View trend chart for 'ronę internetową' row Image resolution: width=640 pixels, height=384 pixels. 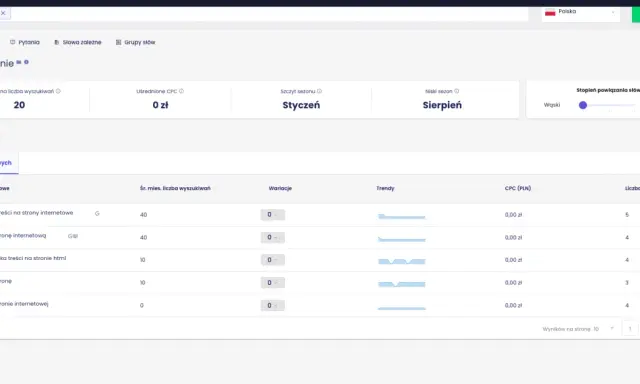(402, 239)
